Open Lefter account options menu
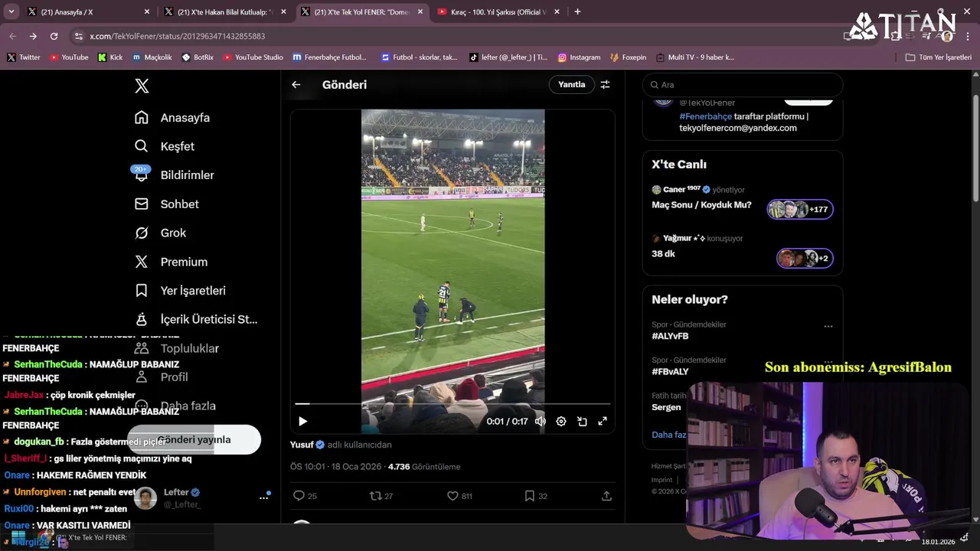 (263, 497)
